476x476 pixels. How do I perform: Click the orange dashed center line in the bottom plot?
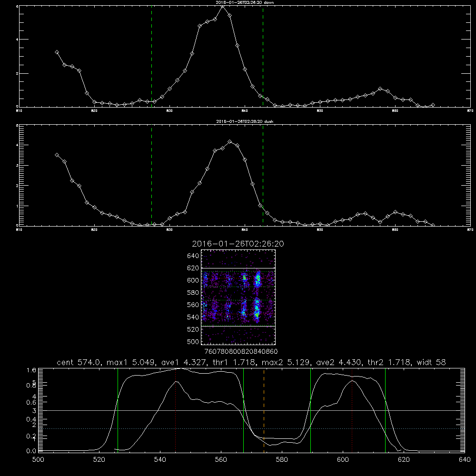tap(264, 410)
